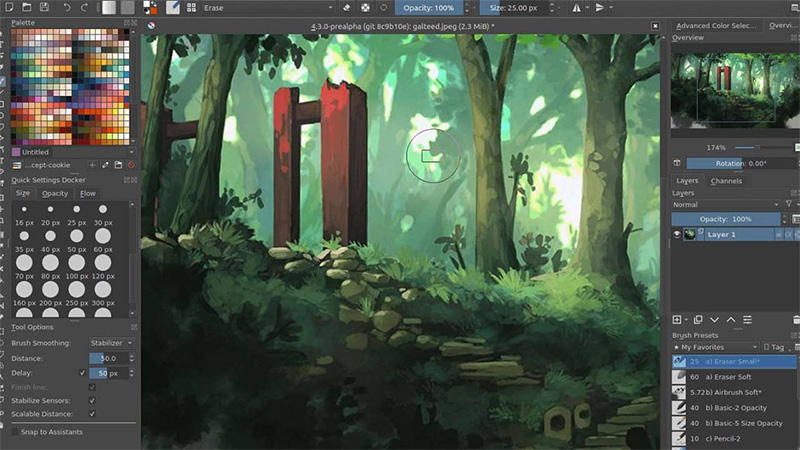Select the Basic-5 Size Opacity brush preset
The width and height of the screenshot is (800, 450).
[x=734, y=422]
